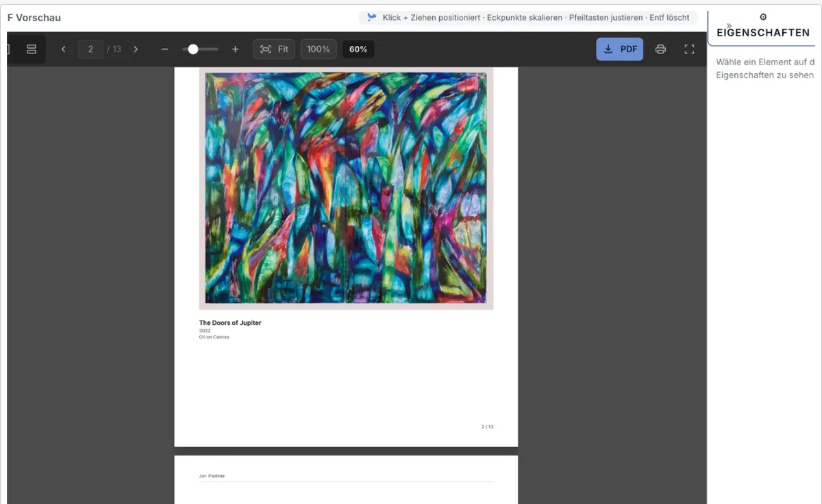Download the document as PDF
Viewport: 822px width, 504px height.
point(620,49)
